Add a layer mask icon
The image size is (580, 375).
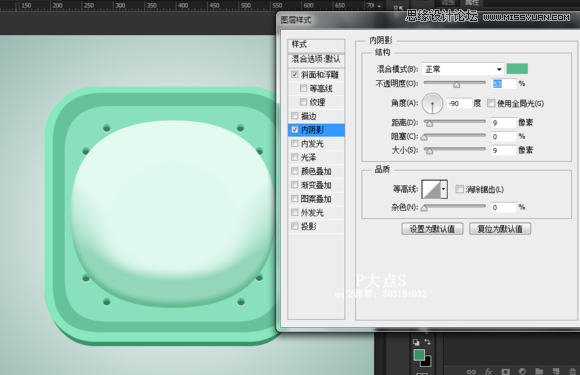coord(505,371)
